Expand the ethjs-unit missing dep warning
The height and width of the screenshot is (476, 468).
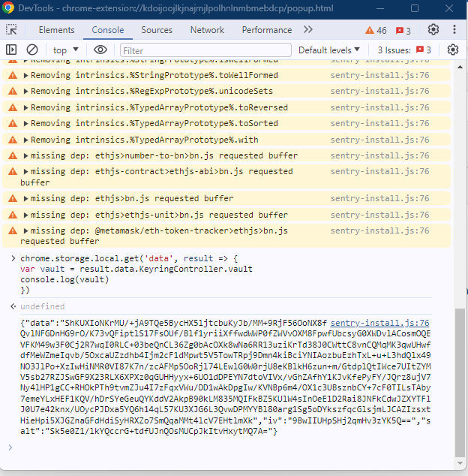[25, 215]
